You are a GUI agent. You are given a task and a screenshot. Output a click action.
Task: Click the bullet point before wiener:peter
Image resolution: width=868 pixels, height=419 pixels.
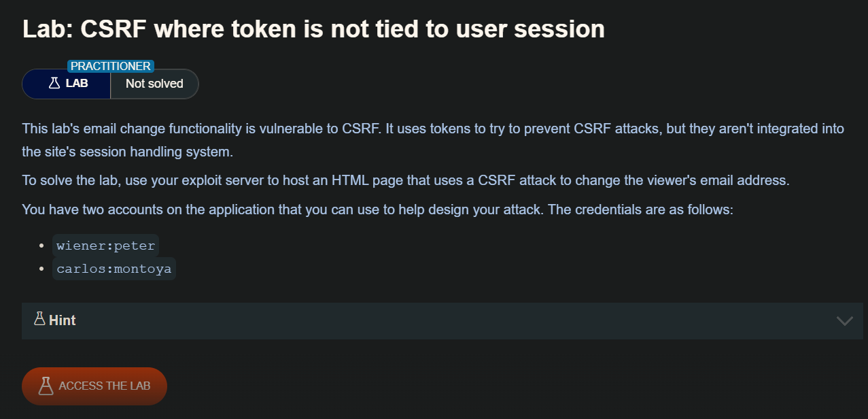42,246
